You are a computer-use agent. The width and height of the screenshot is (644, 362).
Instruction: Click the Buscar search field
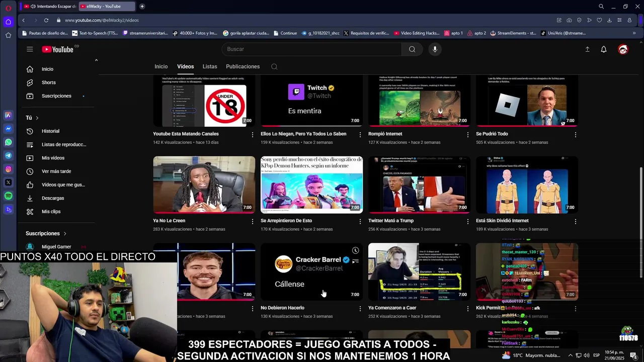click(311, 49)
